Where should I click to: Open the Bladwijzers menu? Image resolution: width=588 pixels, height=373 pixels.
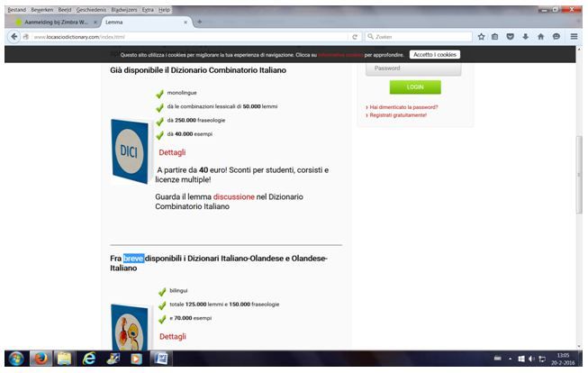tap(124, 10)
